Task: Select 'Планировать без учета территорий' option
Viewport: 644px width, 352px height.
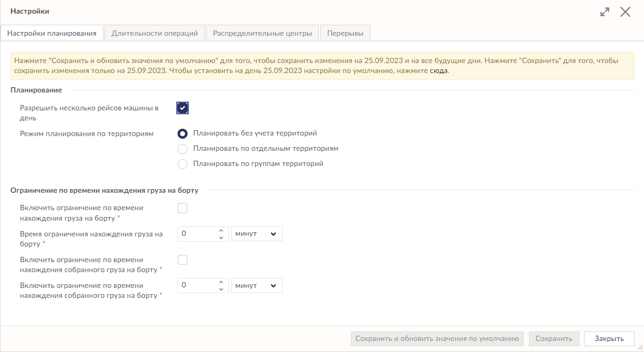Action: click(x=182, y=133)
